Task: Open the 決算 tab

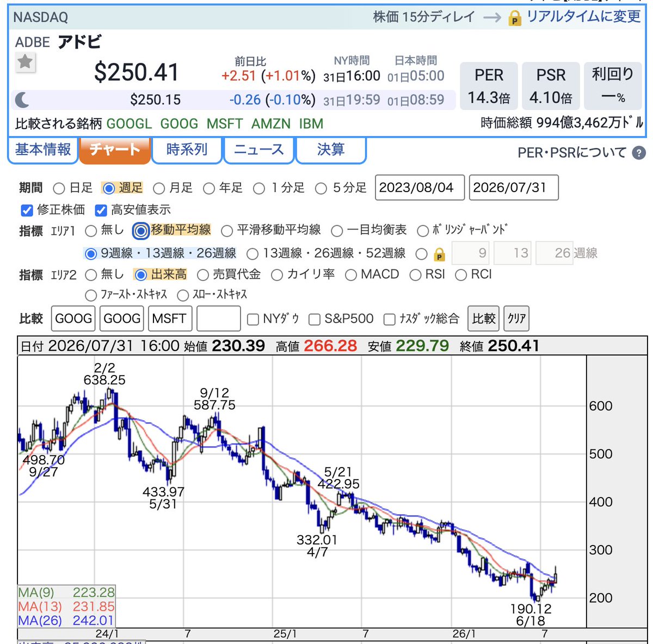Action: (330, 149)
